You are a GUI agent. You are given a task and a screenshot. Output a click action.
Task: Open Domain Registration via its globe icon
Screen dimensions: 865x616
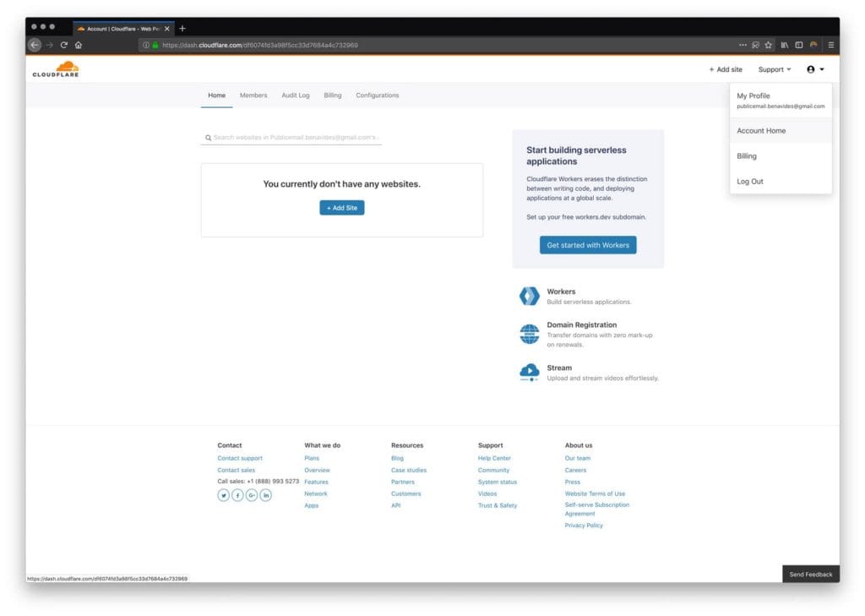[529, 333]
